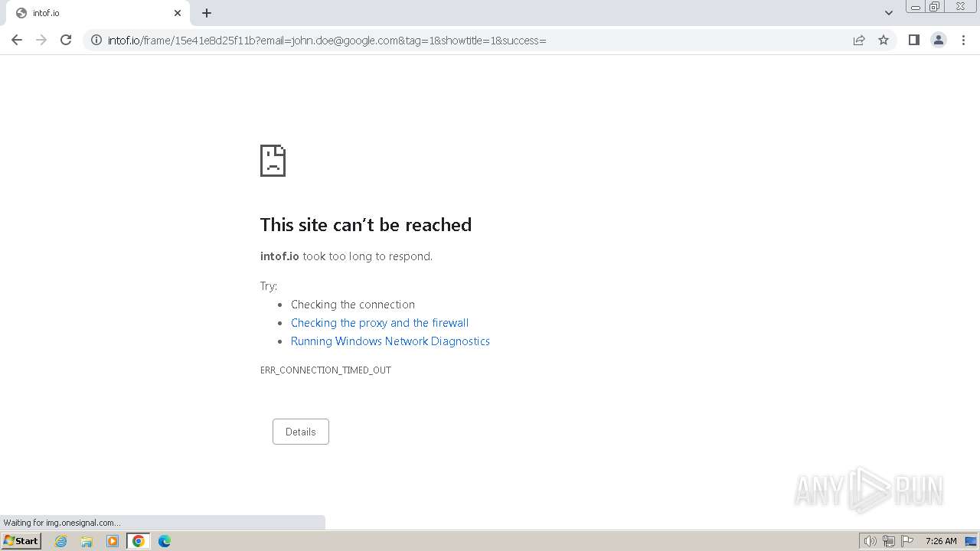980x551 pixels.
Task: Open Windows Media Player taskbar icon
Action: [x=113, y=541]
